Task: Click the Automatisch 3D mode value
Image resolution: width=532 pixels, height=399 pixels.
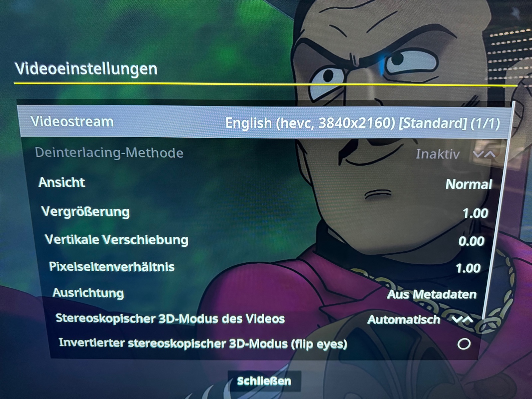Action: [x=404, y=320]
